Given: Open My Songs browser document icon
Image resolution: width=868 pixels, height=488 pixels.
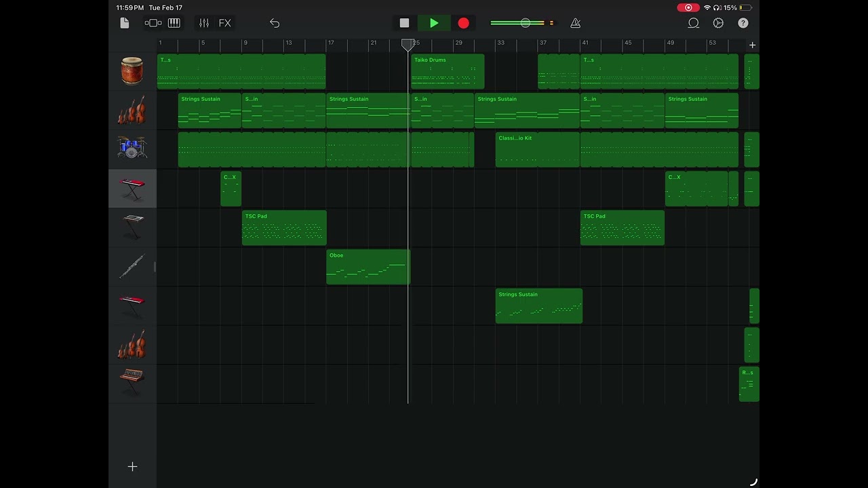Looking at the screenshot, I should 124,23.
